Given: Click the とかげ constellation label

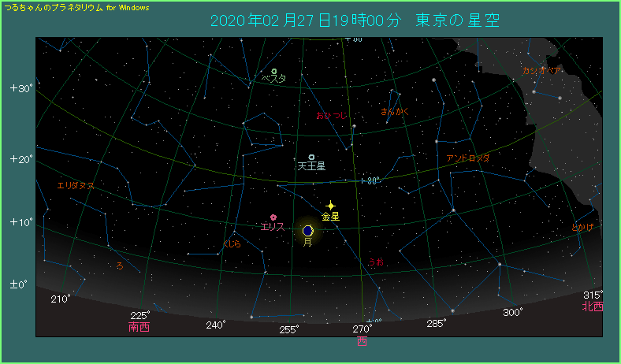Looking at the screenshot, I should tap(582, 228).
